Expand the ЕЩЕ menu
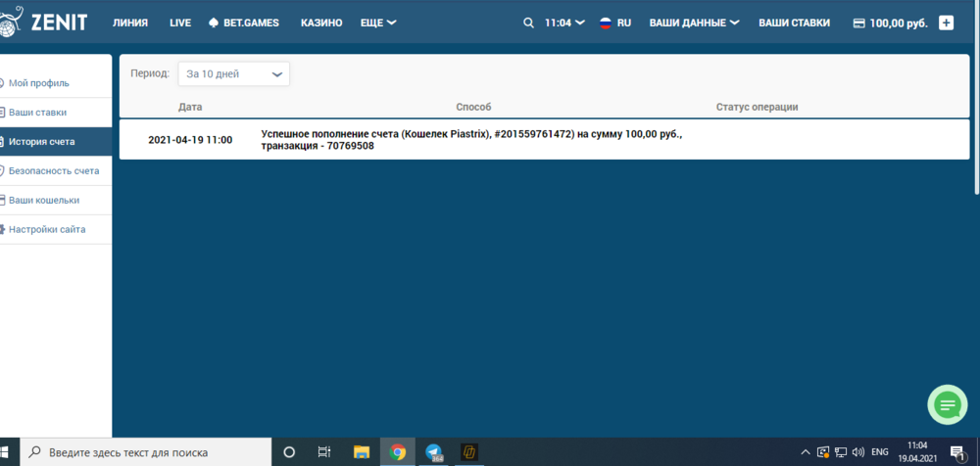980x466 pixels. coord(378,23)
